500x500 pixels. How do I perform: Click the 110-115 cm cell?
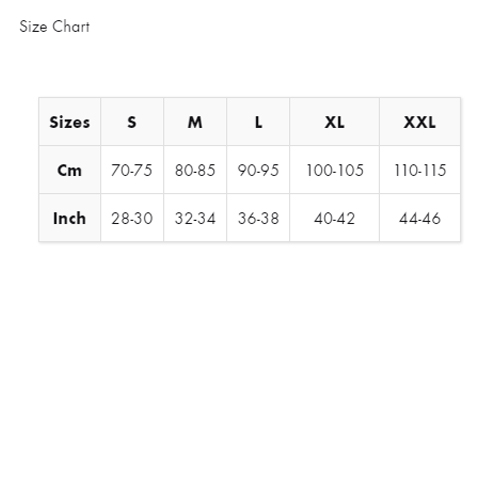point(420,170)
